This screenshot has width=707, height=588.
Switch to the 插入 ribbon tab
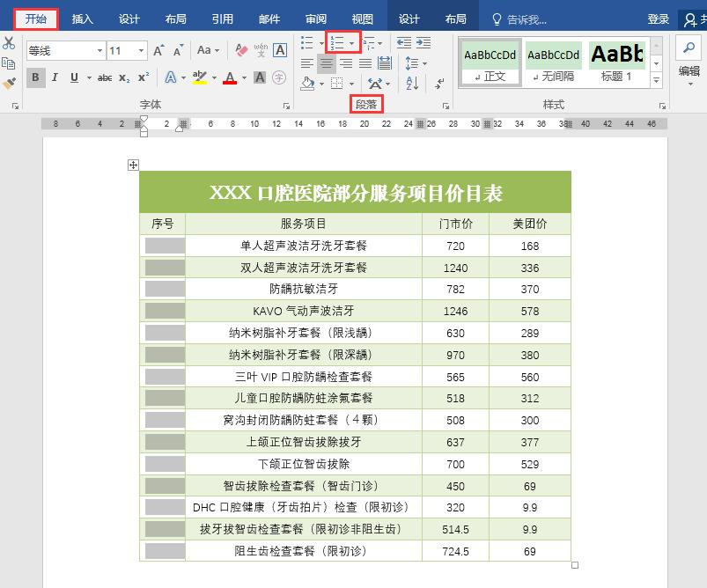coord(82,18)
